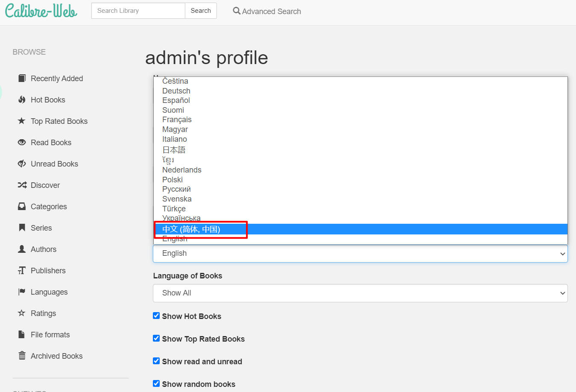Select the Read Books eye icon
Viewport: 576px width, 392px height.
(x=22, y=142)
